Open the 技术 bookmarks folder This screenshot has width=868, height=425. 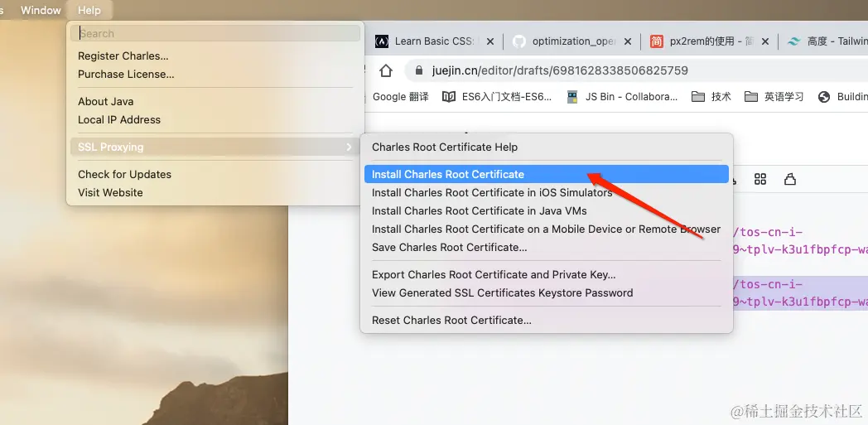[711, 97]
